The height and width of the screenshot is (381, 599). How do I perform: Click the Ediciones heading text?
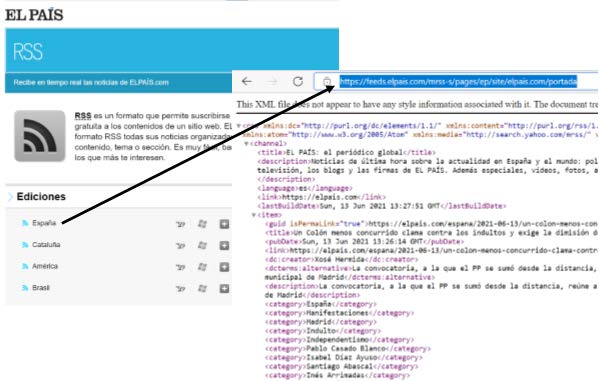(41, 196)
